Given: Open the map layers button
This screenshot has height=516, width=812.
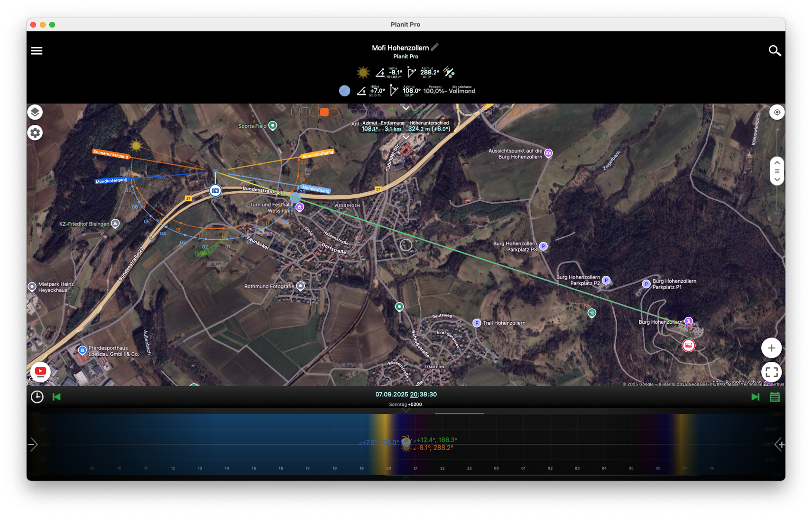Looking at the screenshot, I should coord(35,113).
